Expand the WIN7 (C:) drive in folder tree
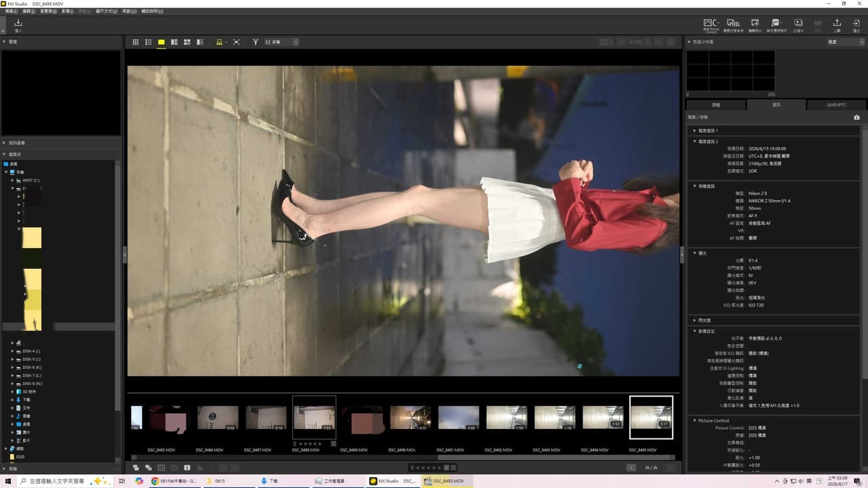Viewport: 868px width, 488px height. pyautogui.click(x=12, y=180)
